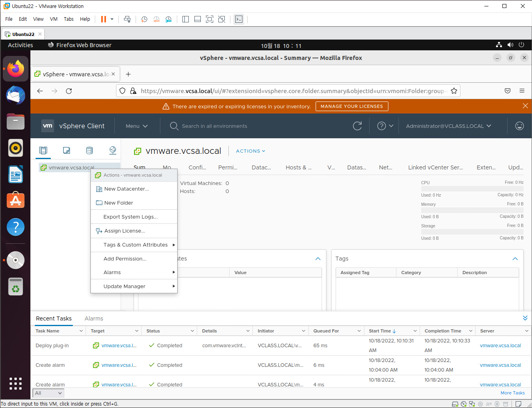The width and height of the screenshot is (532, 408).
Task: Collapse the Tags panel
Action: tap(515, 259)
